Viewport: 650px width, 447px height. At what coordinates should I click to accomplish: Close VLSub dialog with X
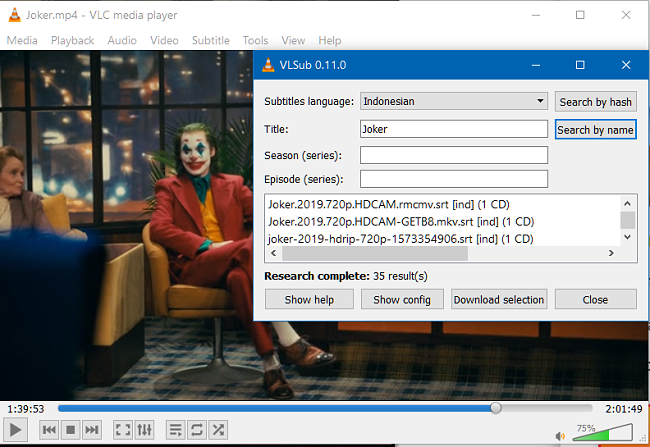click(x=626, y=65)
